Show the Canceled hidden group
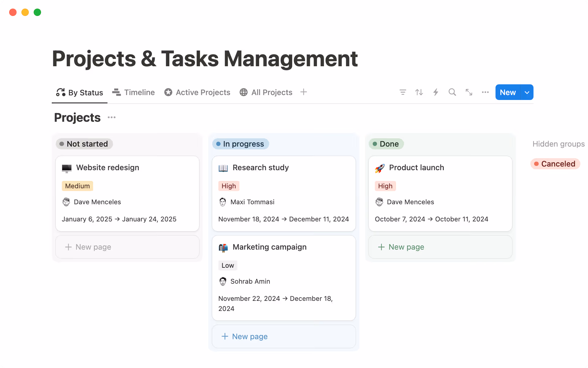 click(555, 164)
